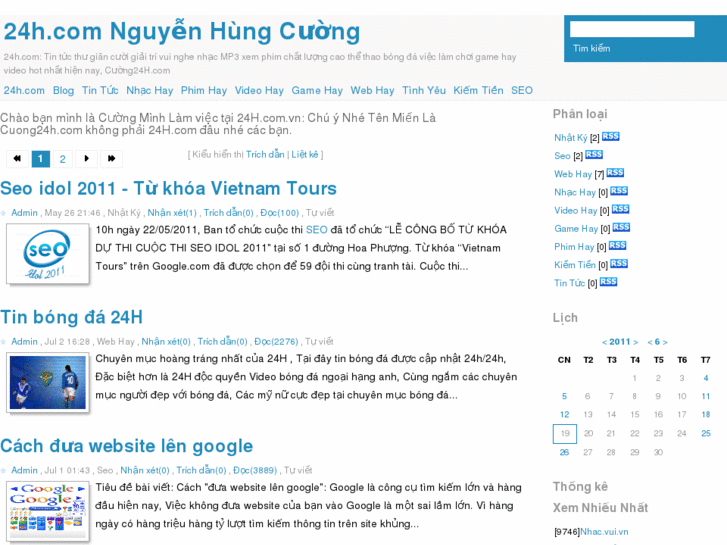Open RSS feed icon for Phim Hay
The image size is (727, 545).
(618, 245)
